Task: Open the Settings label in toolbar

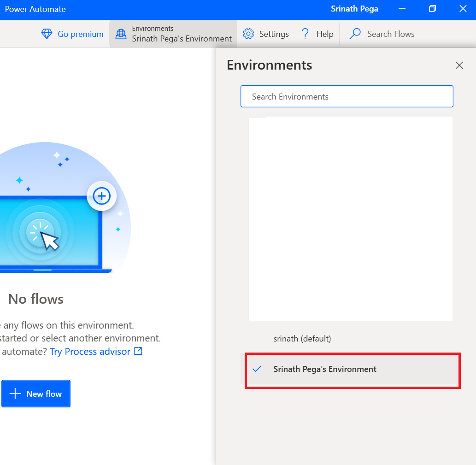Action: [274, 34]
